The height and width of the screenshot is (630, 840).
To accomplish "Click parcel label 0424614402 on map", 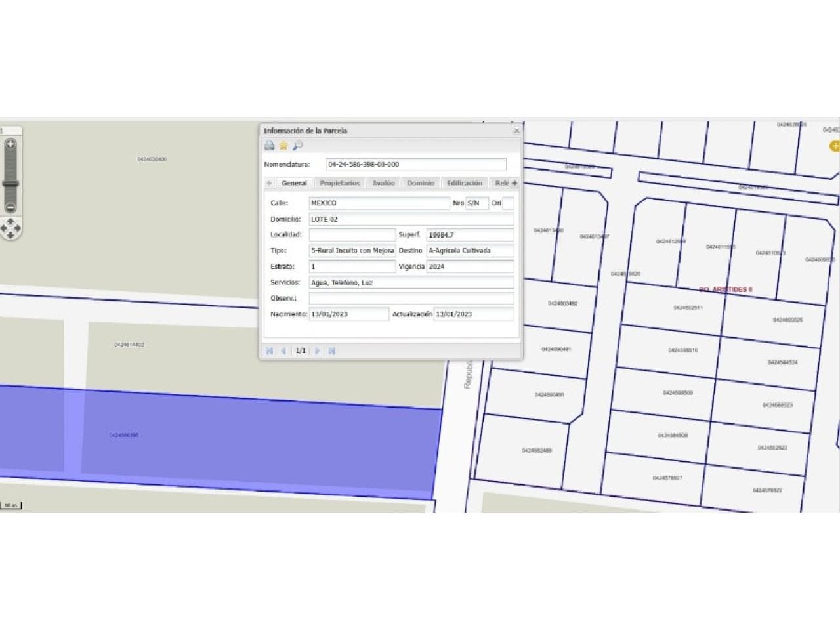I will [129, 345].
